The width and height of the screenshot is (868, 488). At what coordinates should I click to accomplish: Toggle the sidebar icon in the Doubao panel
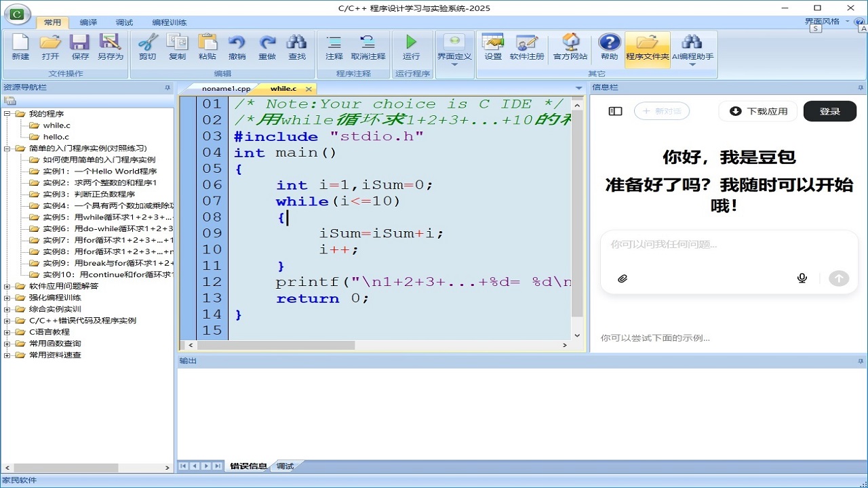(x=614, y=111)
